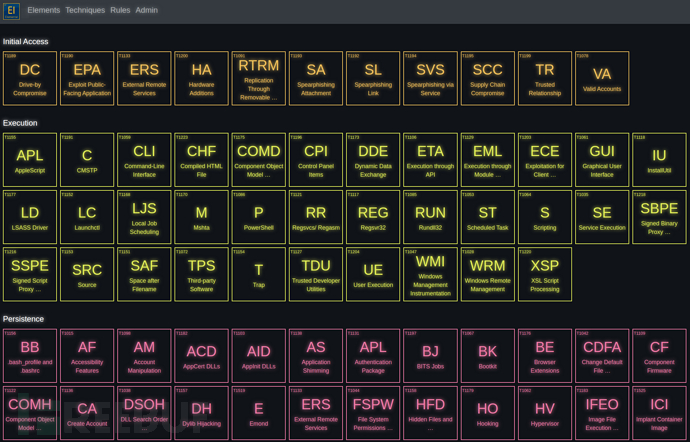Select the DC Drive-by Compromise tile
The image size is (690, 442).
(x=30, y=78)
